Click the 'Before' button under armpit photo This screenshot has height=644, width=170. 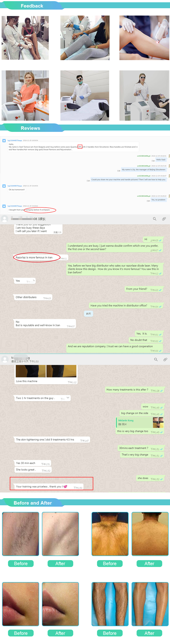pos(21,564)
